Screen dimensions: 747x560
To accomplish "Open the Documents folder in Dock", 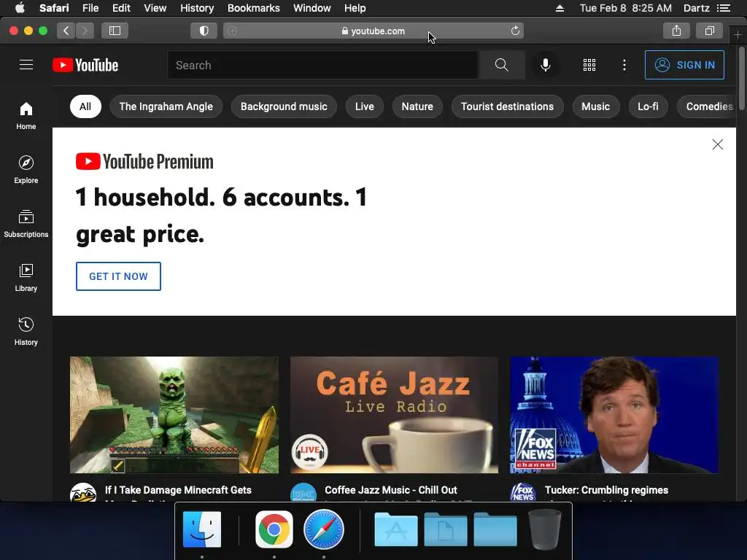I will point(446,529).
